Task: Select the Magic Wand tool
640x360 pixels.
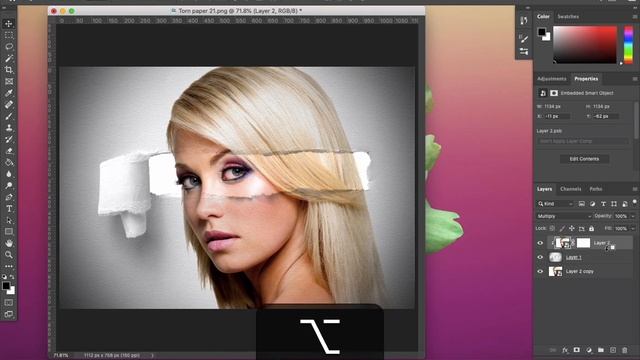Action: click(x=9, y=58)
